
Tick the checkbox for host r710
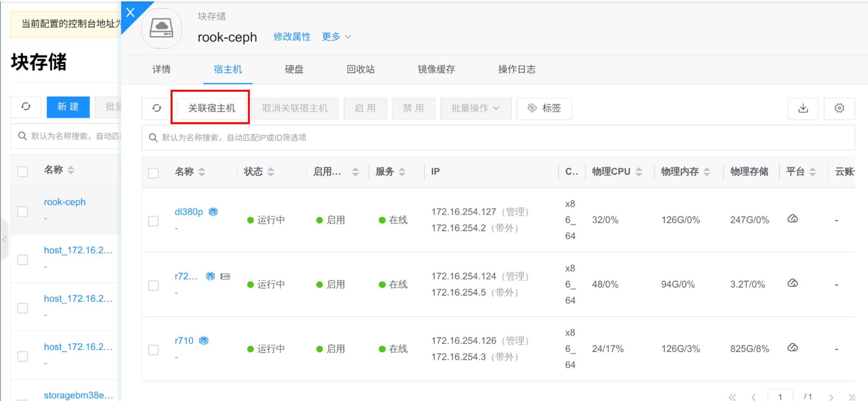pos(153,350)
